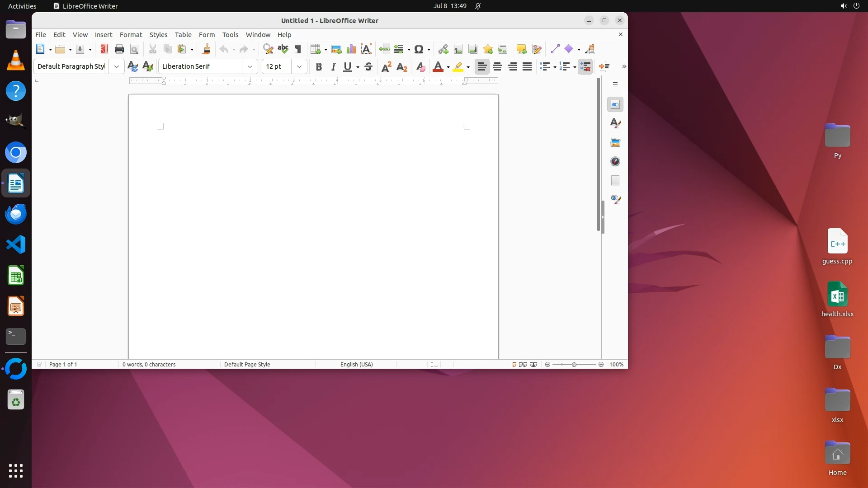Image resolution: width=868 pixels, height=488 pixels.
Task: Open the Tools menu
Action: (230, 35)
